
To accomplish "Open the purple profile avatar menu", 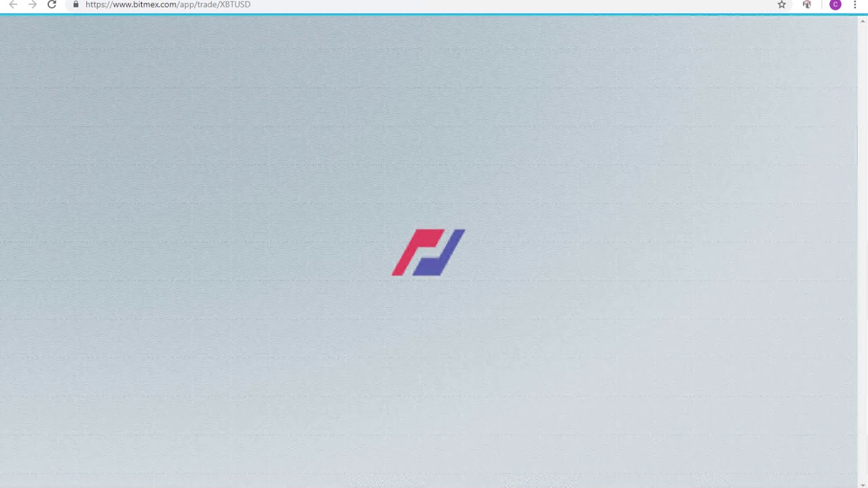I will 835,5.
